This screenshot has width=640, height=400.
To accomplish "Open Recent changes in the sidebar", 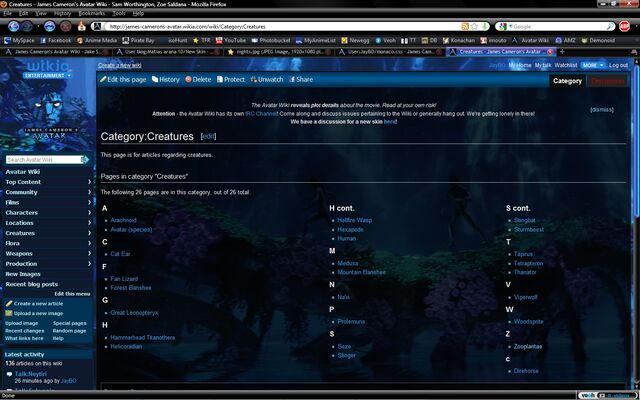I will (x=24, y=331).
